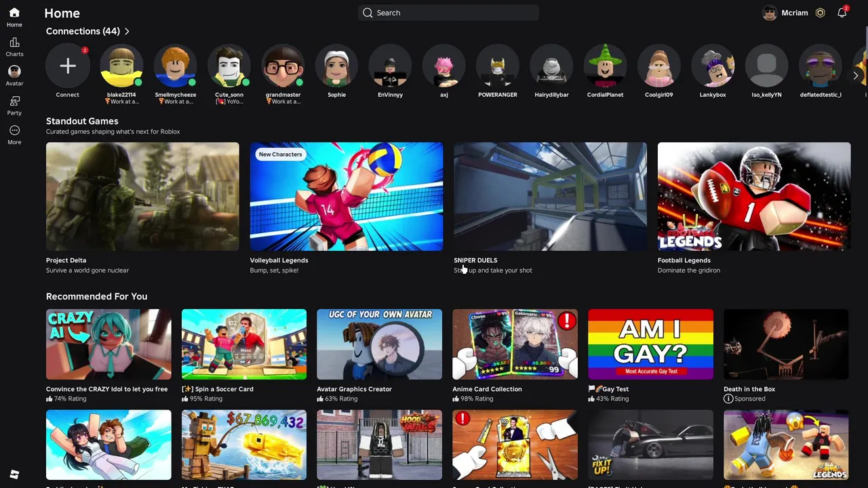Open Convince the CRAZY Idol game thumbnail
The height and width of the screenshot is (488, 868).
108,344
